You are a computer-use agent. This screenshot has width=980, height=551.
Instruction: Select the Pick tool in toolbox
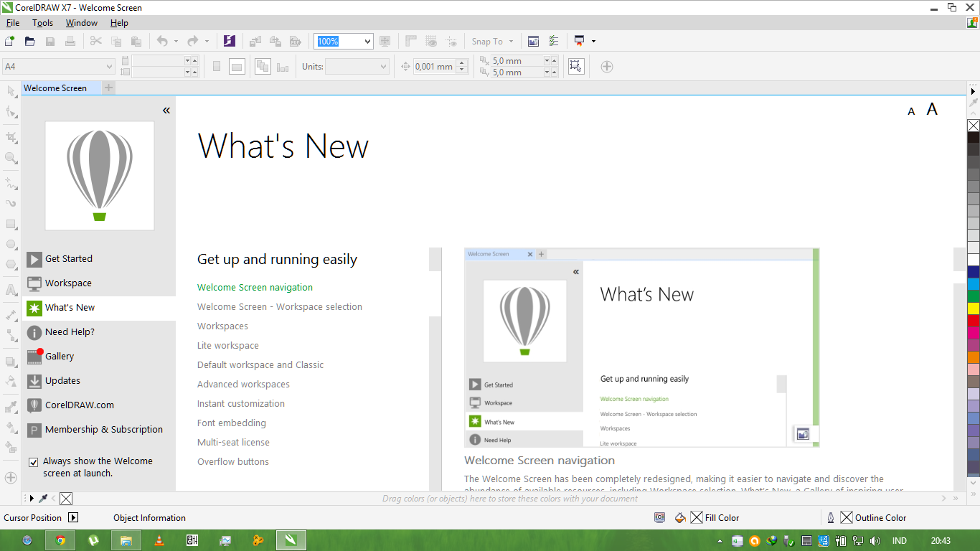coord(11,91)
